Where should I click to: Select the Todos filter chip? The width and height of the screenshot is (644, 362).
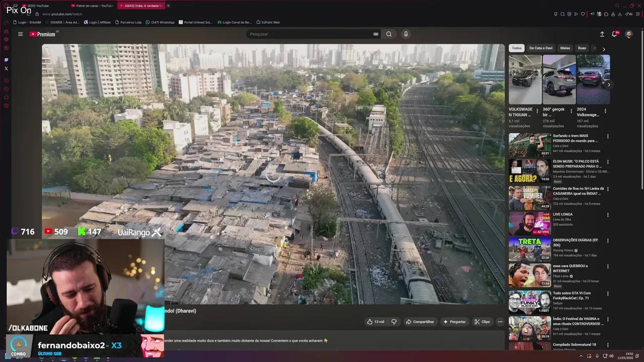517,48
